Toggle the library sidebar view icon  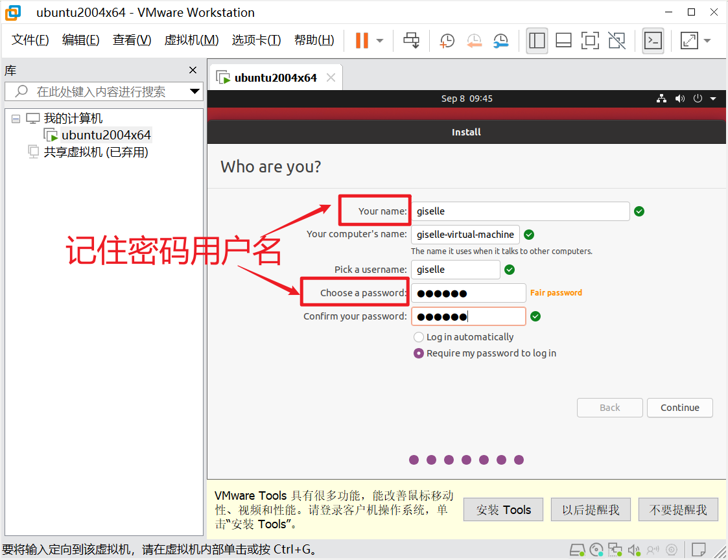(537, 41)
